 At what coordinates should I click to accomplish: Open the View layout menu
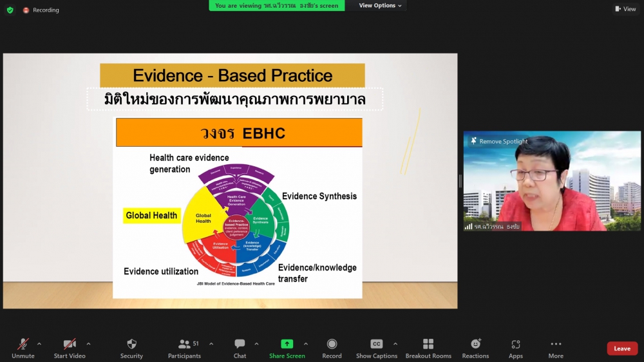pyautogui.click(x=625, y=9)
